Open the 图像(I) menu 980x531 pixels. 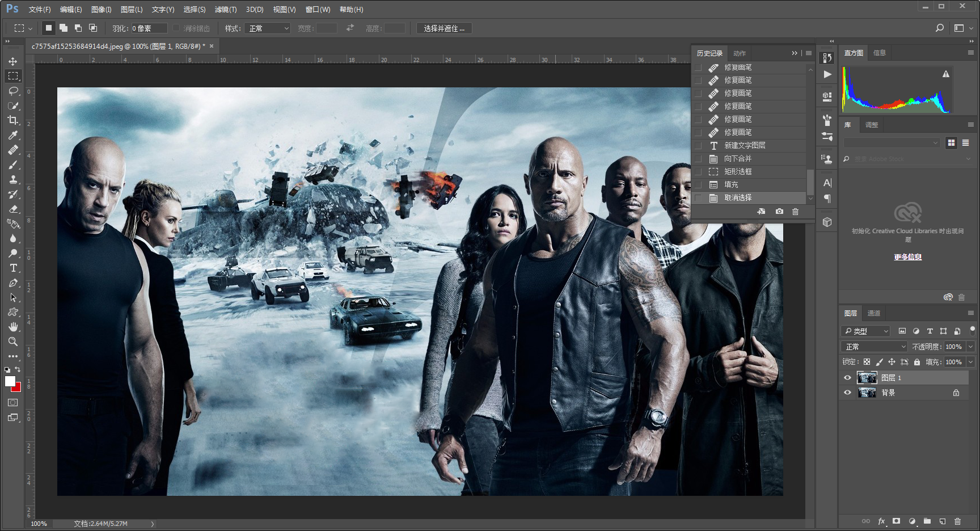[x=102, y=10]
